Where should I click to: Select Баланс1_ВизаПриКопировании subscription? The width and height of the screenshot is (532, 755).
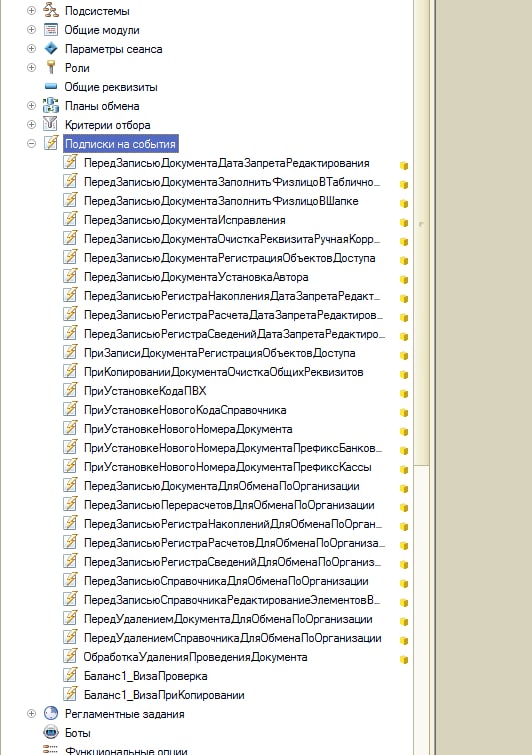click(x=164, y=695)
